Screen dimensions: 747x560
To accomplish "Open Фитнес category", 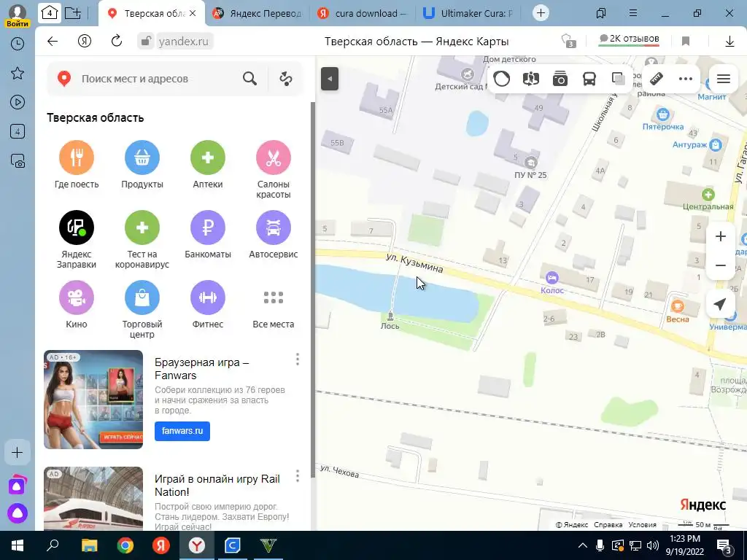I will [x=208, y=306].
